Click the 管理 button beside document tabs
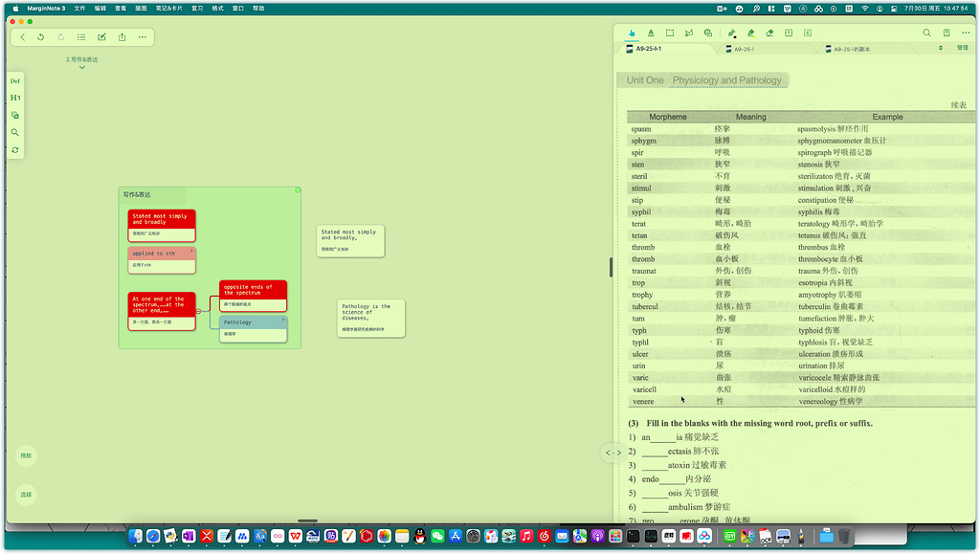 (x=962, y=48)
